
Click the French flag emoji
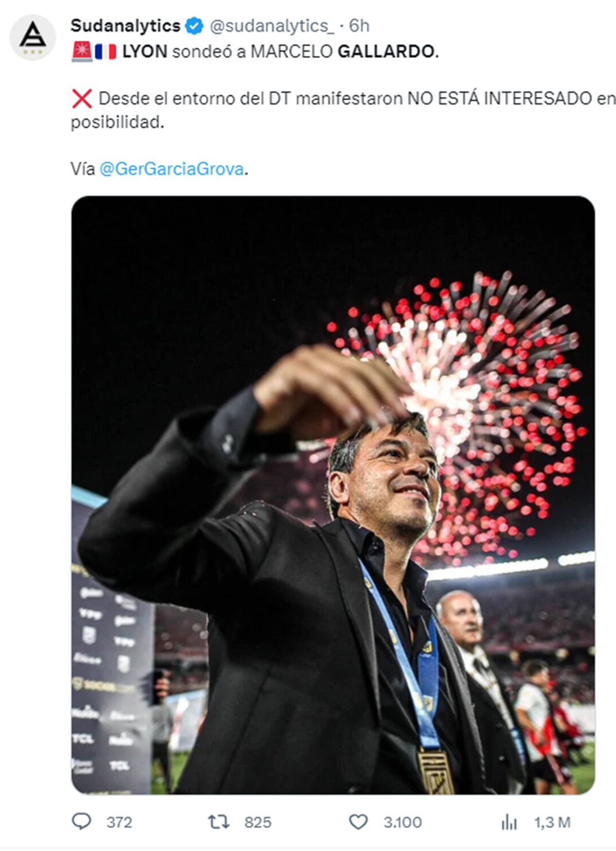pyautogui.click(x=106, y=51)
